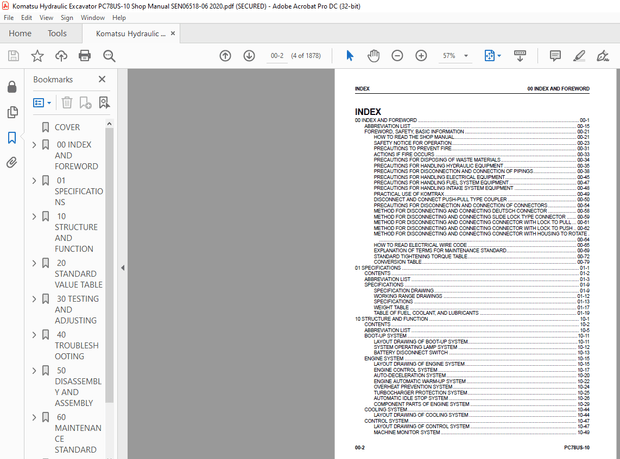Image resolution: width=620 pixels, height=459 pixels.
Task: Open bookmark options menu dropdown
Action: coord(42,103)
